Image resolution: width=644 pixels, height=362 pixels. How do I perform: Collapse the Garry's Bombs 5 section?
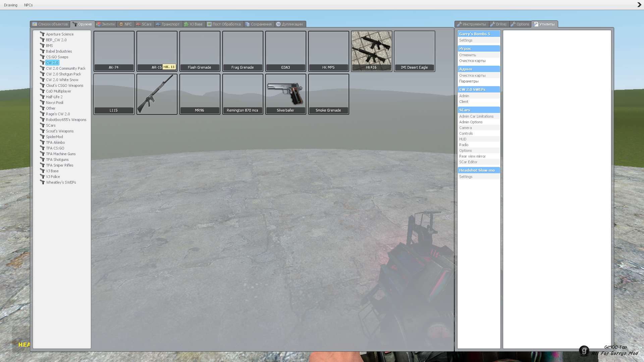click(x=479, y=34)
